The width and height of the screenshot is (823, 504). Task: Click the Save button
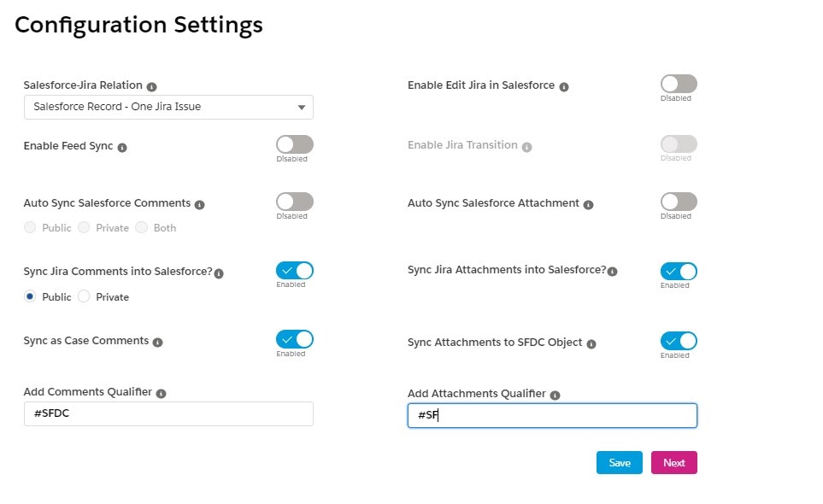[x=619, y=462]
